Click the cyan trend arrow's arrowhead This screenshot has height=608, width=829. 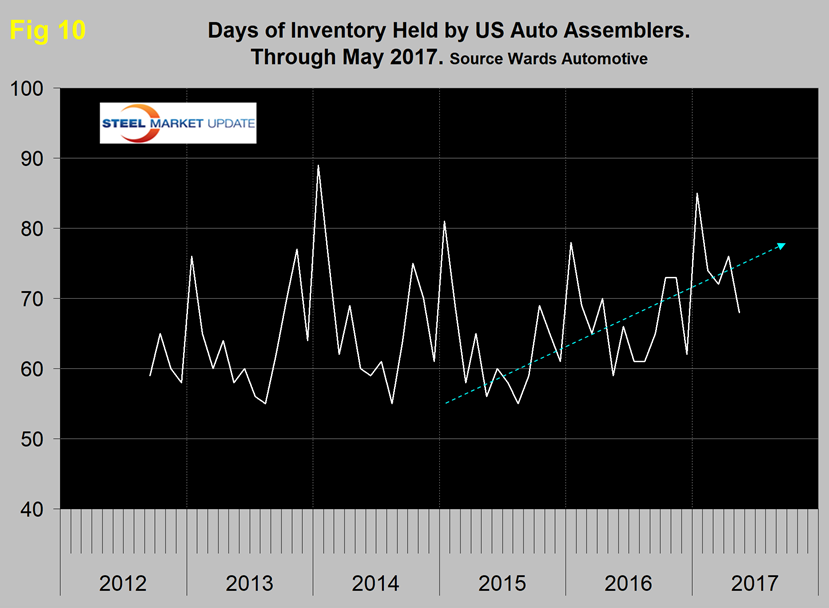click(x=782, y=245)
